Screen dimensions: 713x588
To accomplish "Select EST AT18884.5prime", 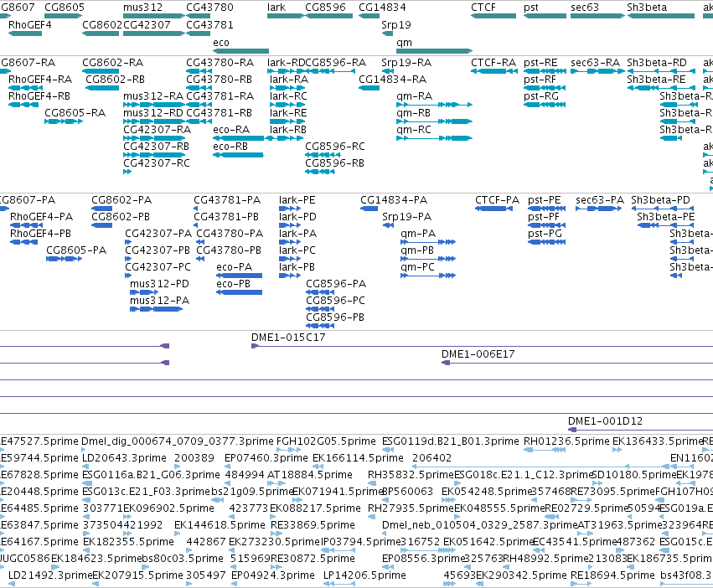I will [x=310, y=475].
